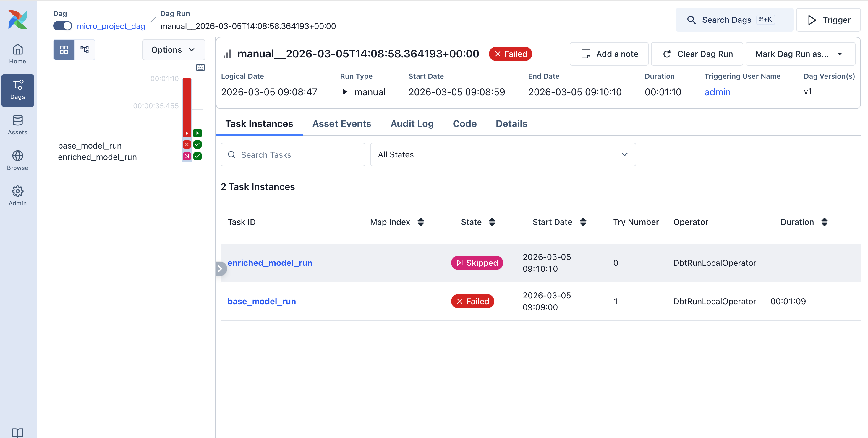Screen dimensions: 868x438
Task: Open the enriched_model_run task link
Action: coord(270,263)
